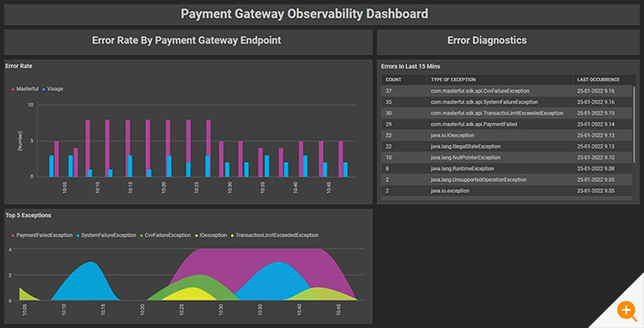Click the orange zoom magnifier icon
Image resolution: width=644 pixels, height=328 pixels.
pyautogui.click(x=626, y=311)
